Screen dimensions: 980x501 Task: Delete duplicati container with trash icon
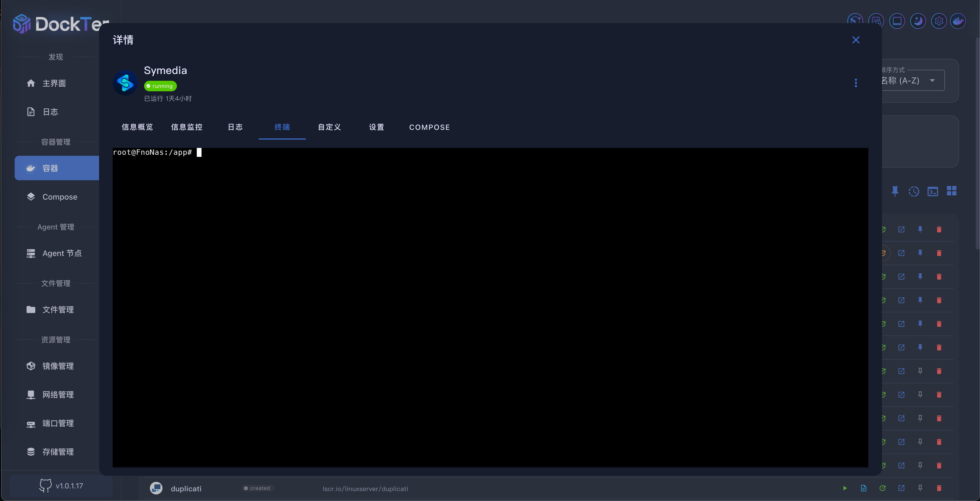[x=939, y=488]
